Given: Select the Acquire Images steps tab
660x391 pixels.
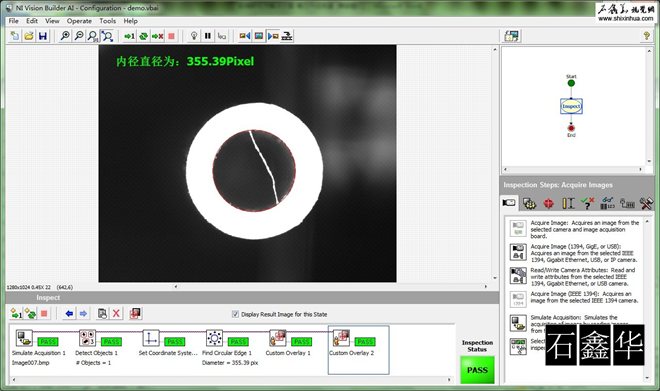Looking at the screenshot, I should tap(509, 203).
